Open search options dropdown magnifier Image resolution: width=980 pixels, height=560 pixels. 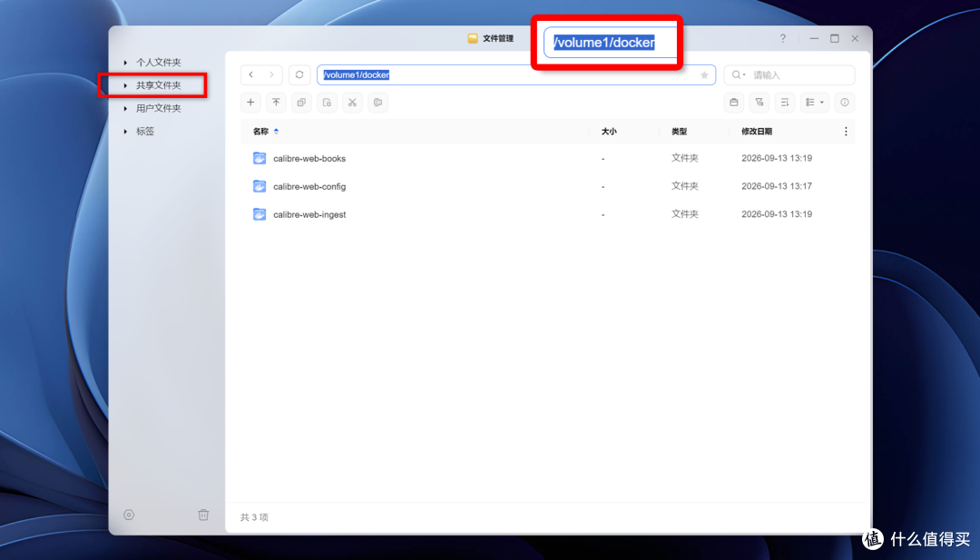[x=738, y=75]
